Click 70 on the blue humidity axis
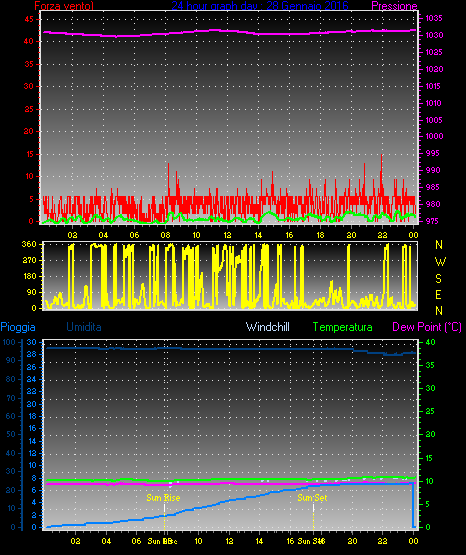Image resolution: width=466 pixels, height=555 pixels. (11, 398)
